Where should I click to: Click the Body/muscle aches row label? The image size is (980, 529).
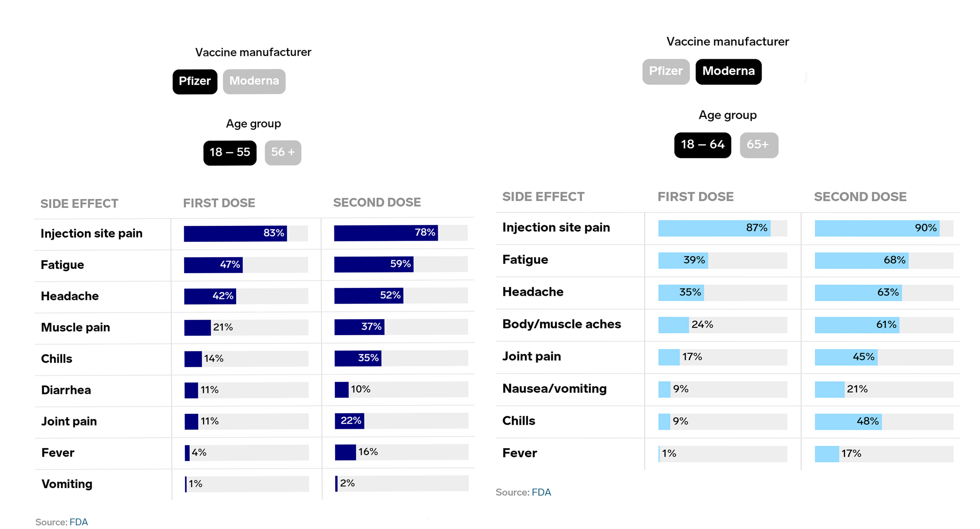561,324
